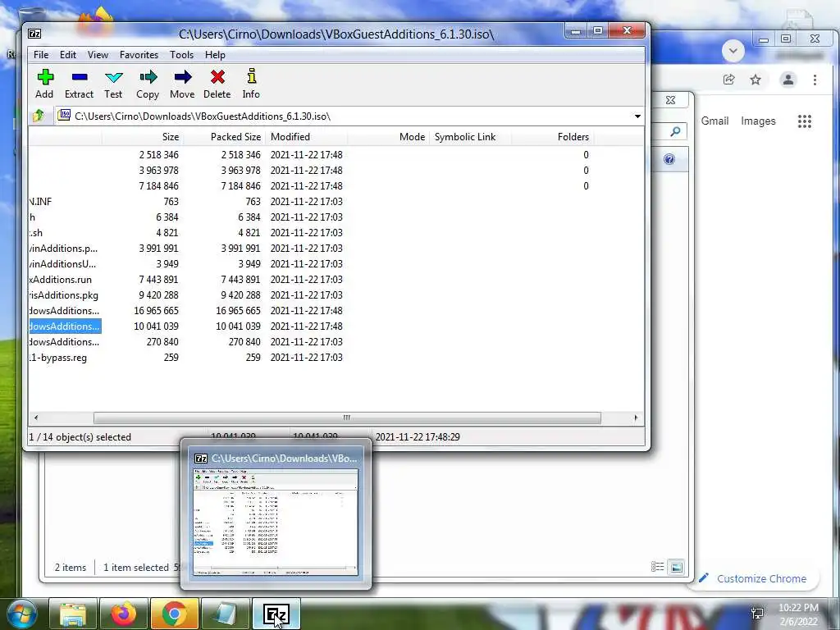Select the winAdditions row sized 3 991 991

[336, 249]
